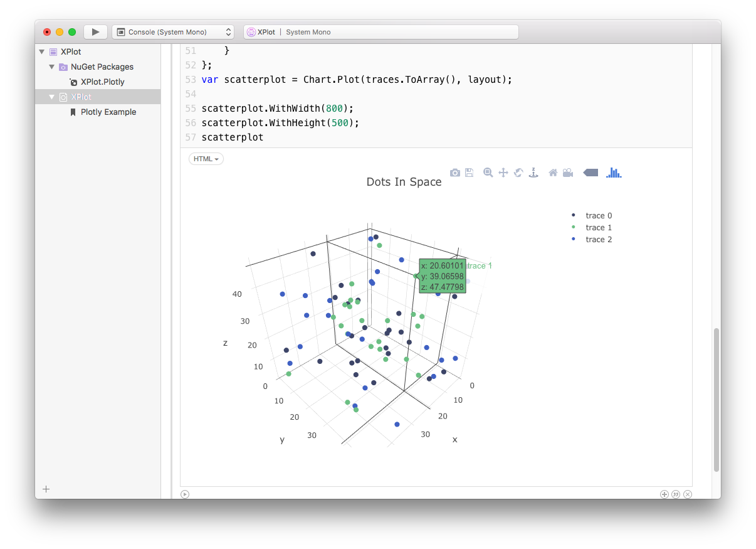
Task: Enable orbital rotation mode
Action: pyautogui.click(x=518, y=172)
